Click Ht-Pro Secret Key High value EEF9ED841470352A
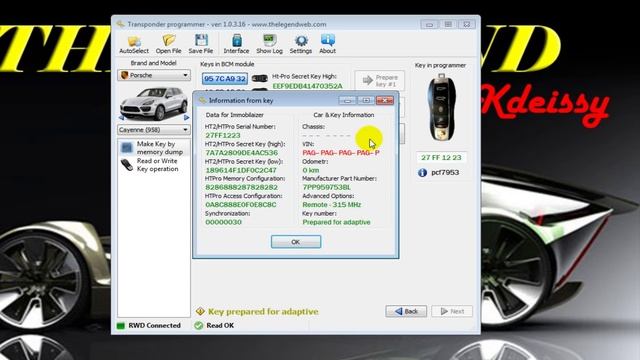The height and width of the screenshot is (360, 640). [x=307, y=86]
